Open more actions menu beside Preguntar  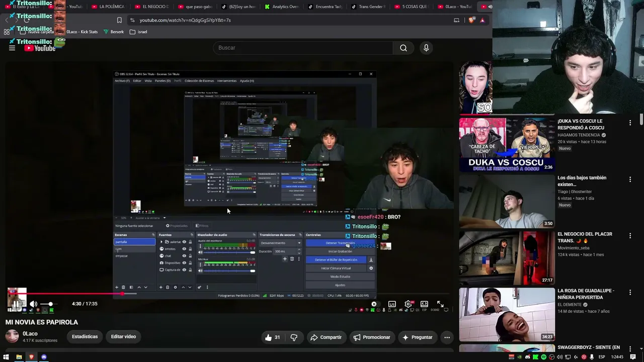tap(447, 337)
